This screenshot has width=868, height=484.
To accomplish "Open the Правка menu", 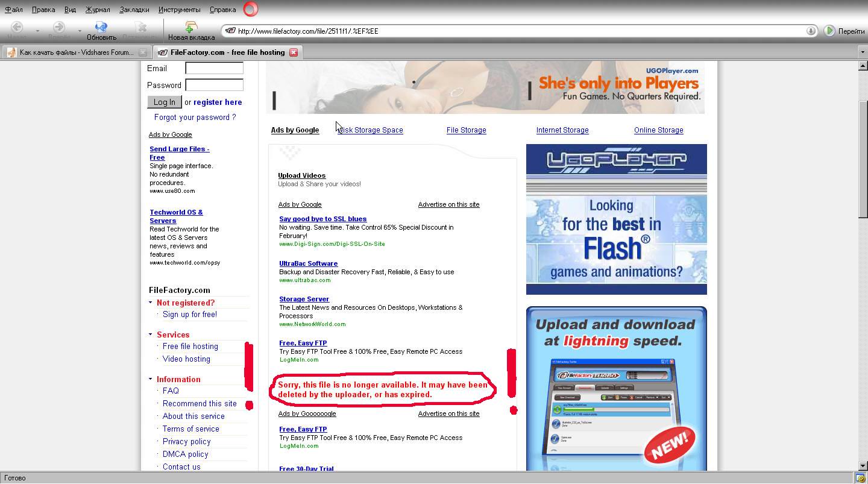I will pos(43,10).
